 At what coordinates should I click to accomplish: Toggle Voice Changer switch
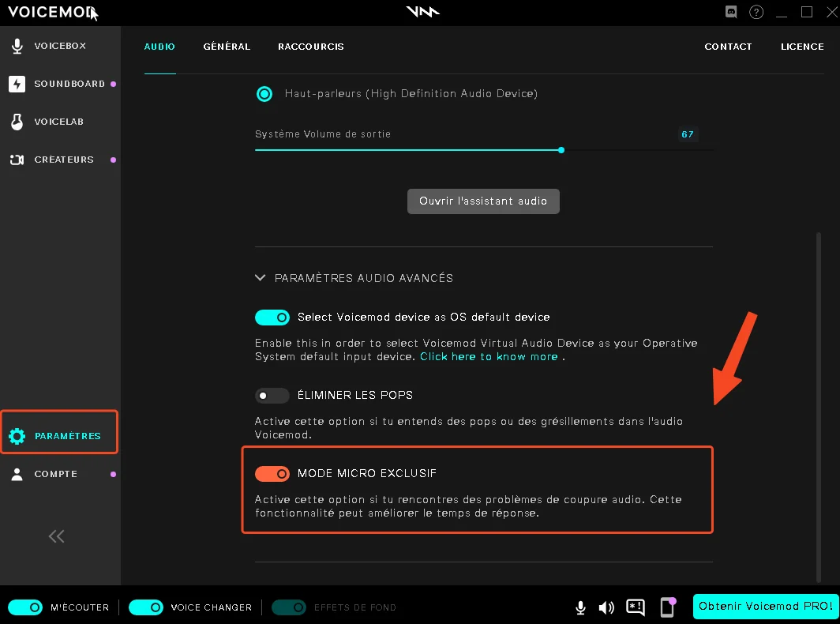click(146, 607)
